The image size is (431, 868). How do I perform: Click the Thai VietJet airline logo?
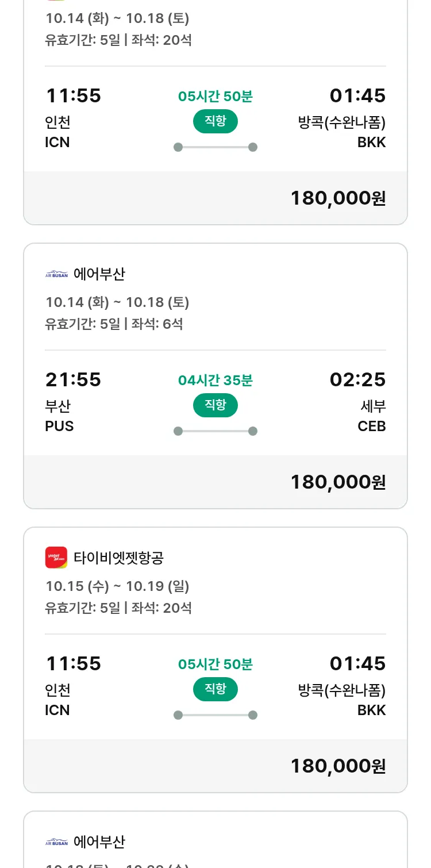[56, 558]
